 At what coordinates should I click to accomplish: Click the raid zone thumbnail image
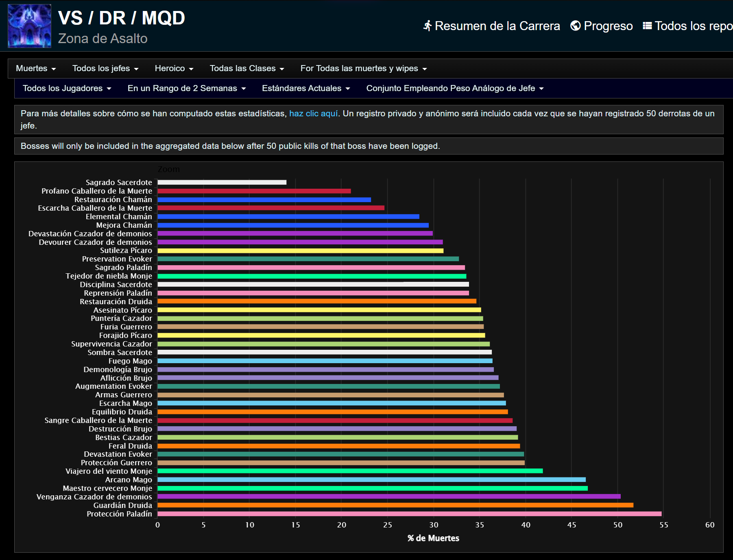(29, 26)
